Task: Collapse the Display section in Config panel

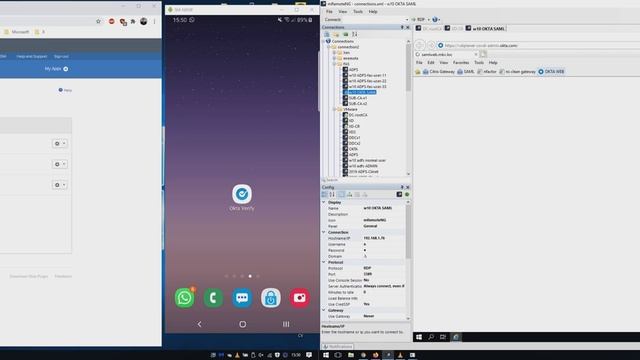Action: 324,202
